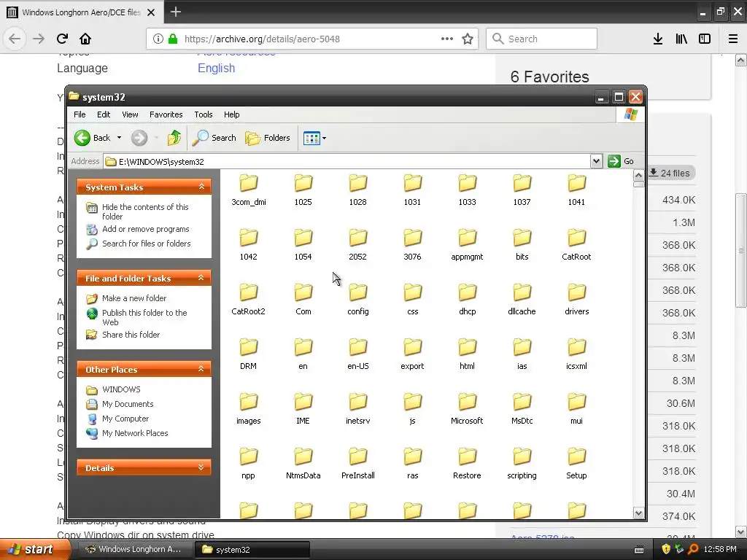This screenshot has width=747, height=560.
Task: Switch to Windows Longhorn A... taskbar button
Action: [x=133, y=549]
